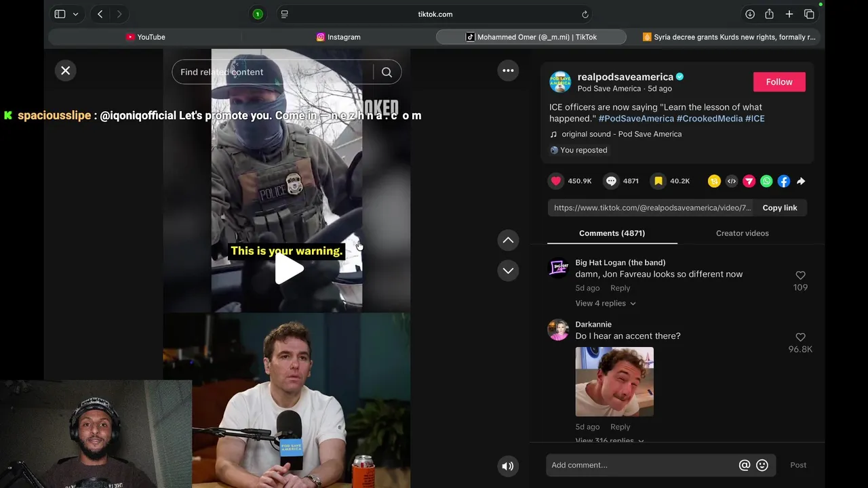Like Big Hat Logan's comment
The height and width of the screenshot is (488, 868).
tap(800, 275)
